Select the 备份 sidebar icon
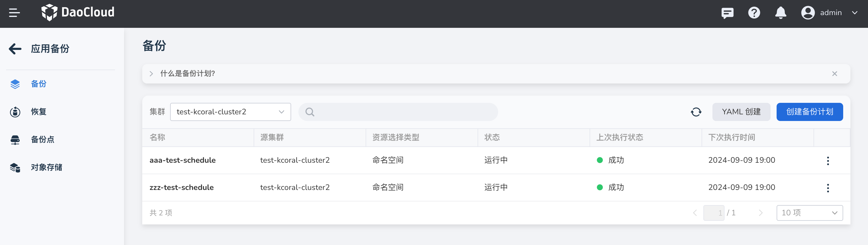This screenshot has height=245, width=868. coord(15,84)
